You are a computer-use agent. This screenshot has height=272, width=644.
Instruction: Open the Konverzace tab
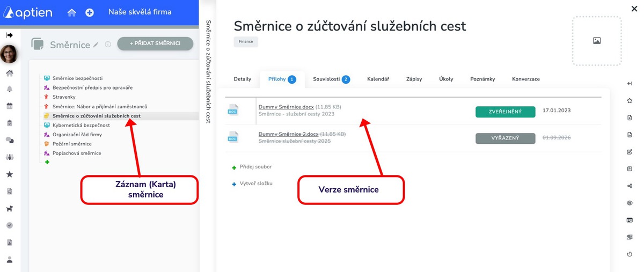[526, 79]
